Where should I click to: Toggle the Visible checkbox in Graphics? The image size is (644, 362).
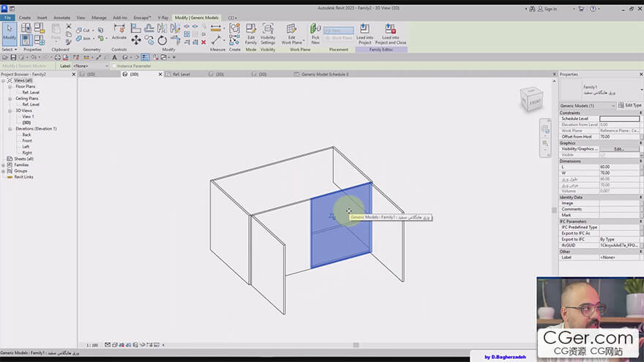(602, 155)
